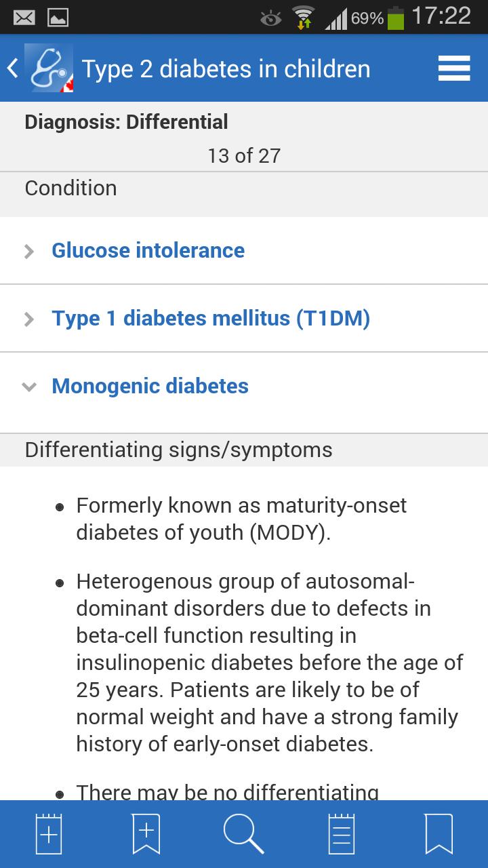Tap the Monogenic diabetes heading
Screen dimensions: 488x868
[150, 386]
